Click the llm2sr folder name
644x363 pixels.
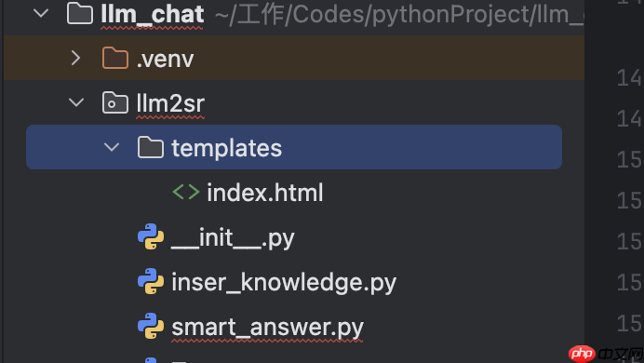(170, 103)
